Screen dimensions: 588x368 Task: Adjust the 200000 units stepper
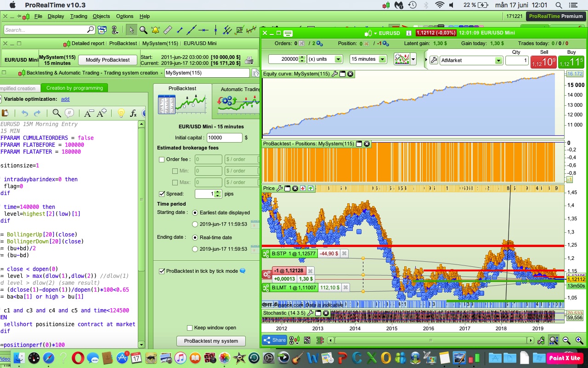tap(302, 59)
